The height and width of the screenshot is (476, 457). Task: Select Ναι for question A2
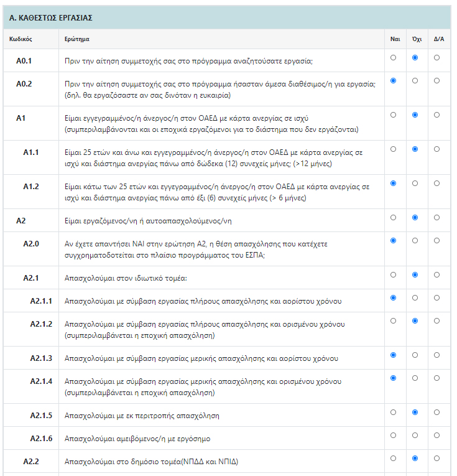tap(393, 217)
